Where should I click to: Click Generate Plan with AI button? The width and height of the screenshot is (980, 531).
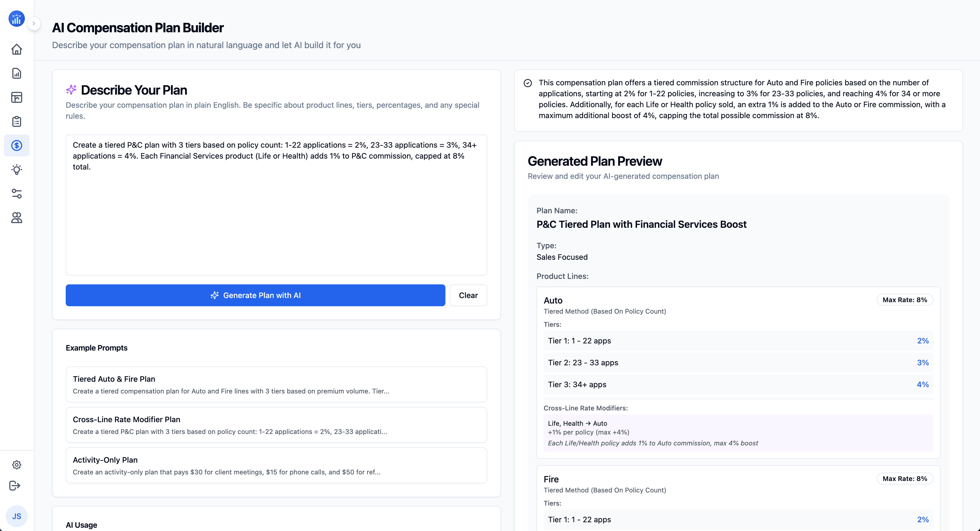pos(255,295)
